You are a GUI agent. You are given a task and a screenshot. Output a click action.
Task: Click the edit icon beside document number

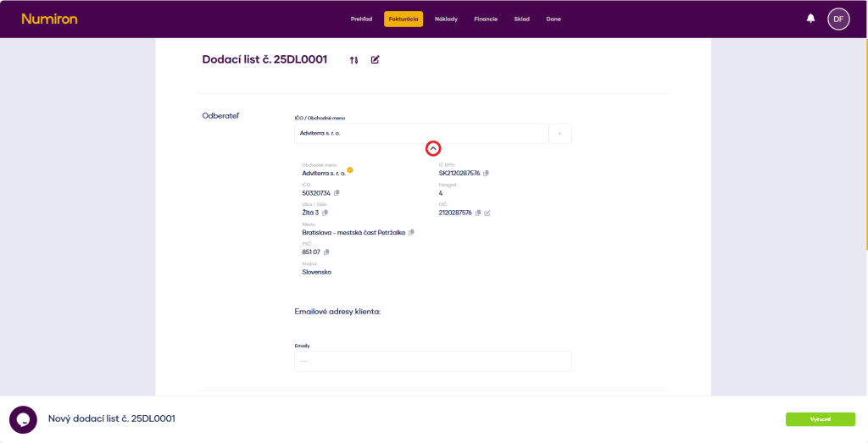[376, 60]
